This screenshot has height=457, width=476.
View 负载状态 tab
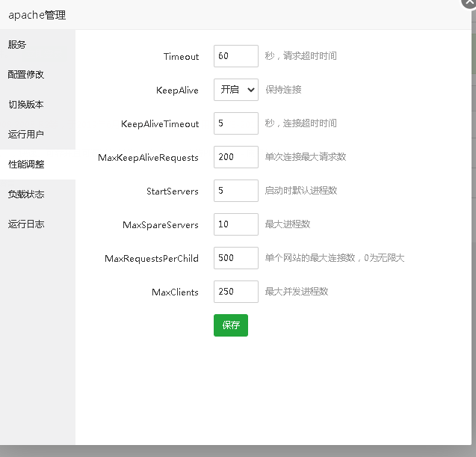pyautogui.click(x=37, y=194)
